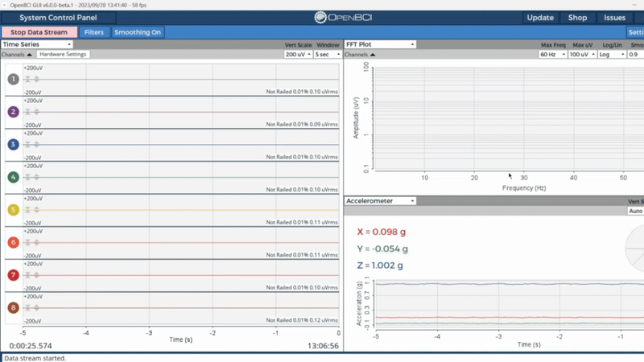Click channel 2 impedance X icon
Image resolution: width=644 pixels, height=362 pixels.
27,112
